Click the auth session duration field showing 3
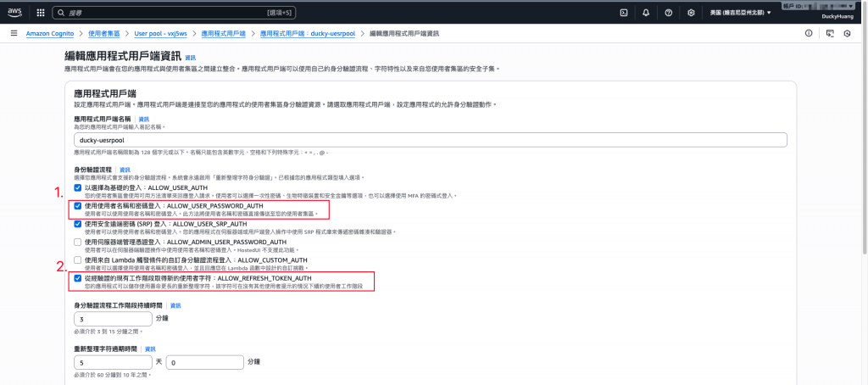The width and height of the screenshot is (868, 385). pos(113,319)
